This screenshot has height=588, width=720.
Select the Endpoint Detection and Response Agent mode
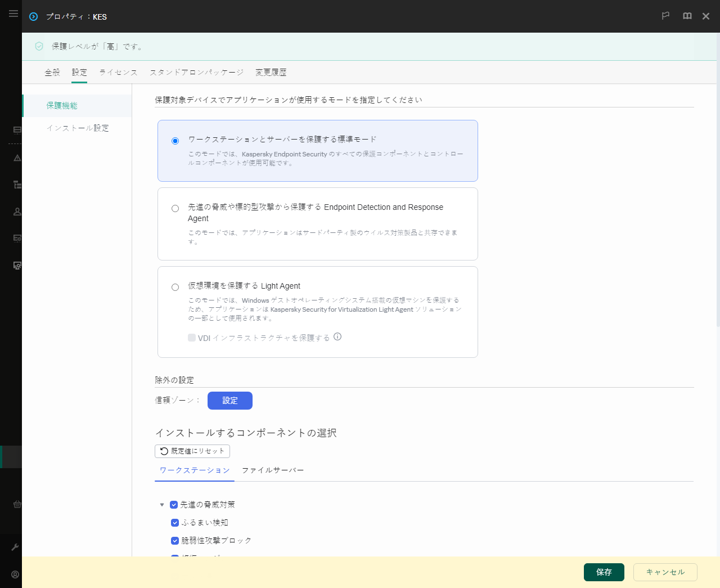[x=175, y=208]
